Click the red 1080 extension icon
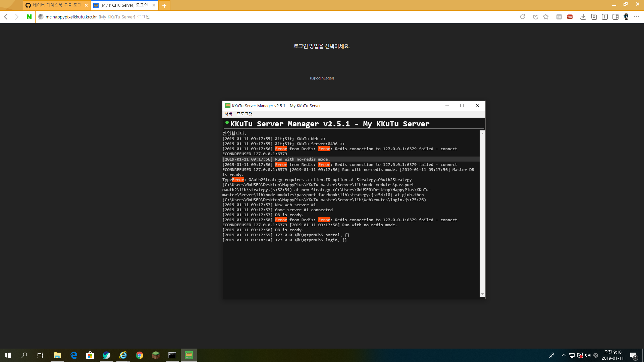644x362 pixels. 570,17
